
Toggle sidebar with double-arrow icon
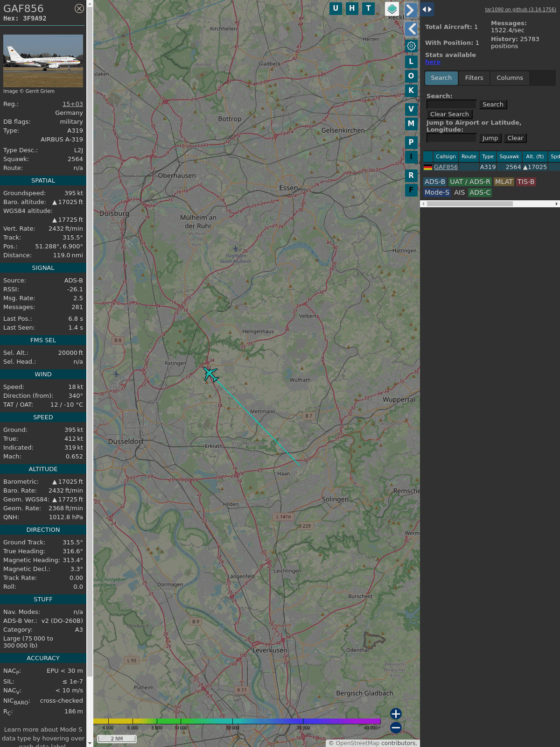pyautogui.click(x=427, y=9)
